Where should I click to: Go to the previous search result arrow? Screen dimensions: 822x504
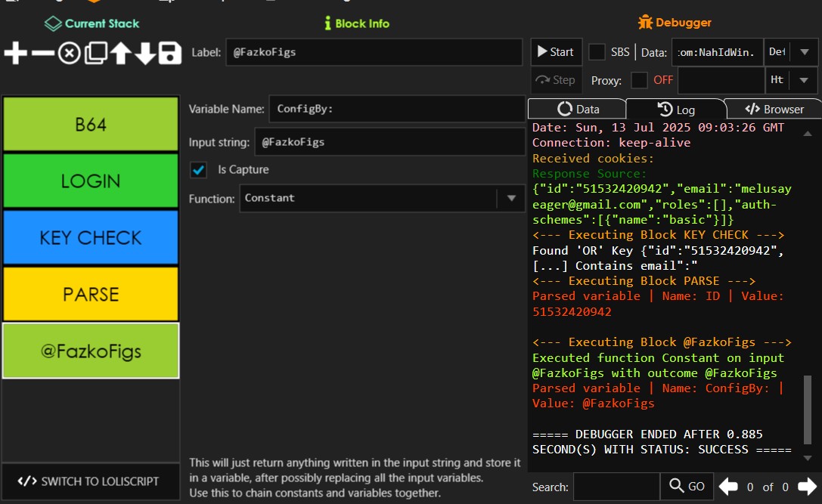pyautogui.click(x=728, y=487)
